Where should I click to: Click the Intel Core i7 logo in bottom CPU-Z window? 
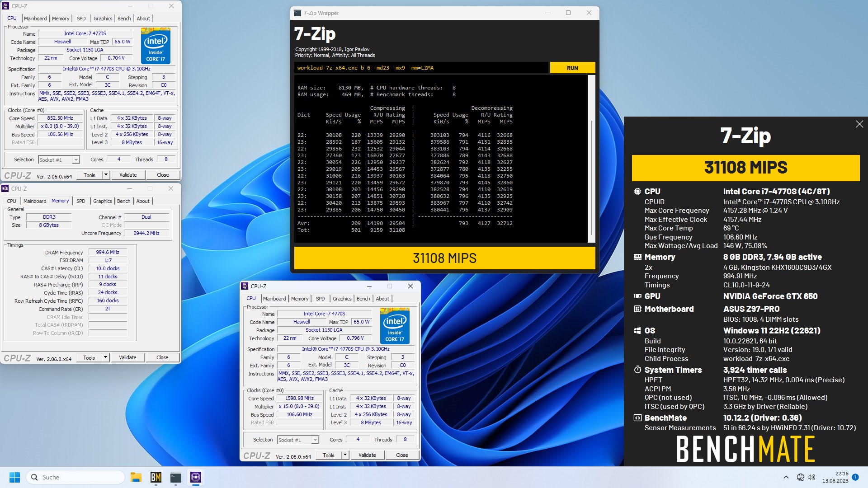pos(395,326)
